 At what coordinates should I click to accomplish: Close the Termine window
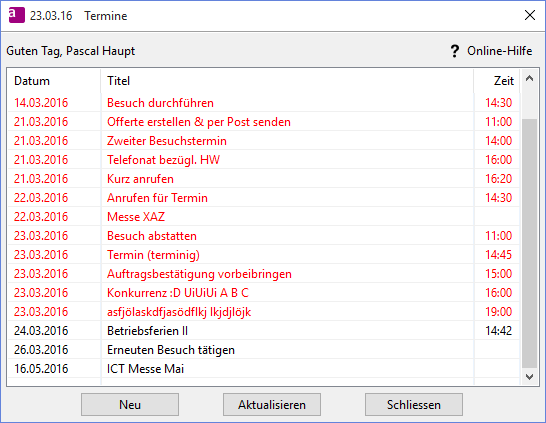530,15
